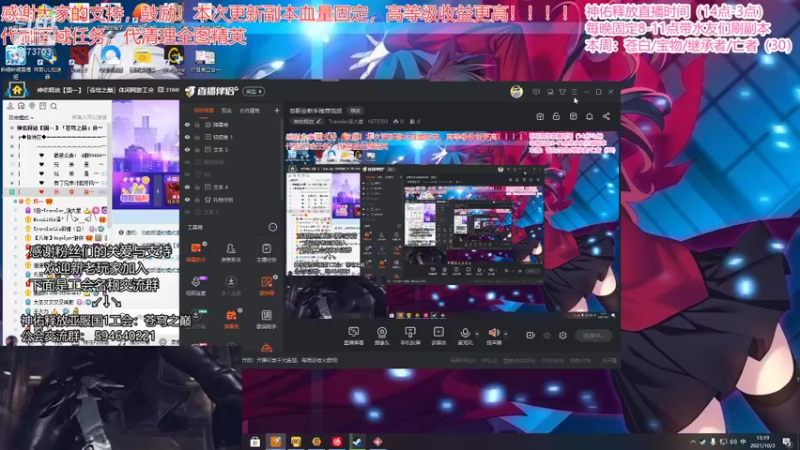Toggle lock on 弹幕秀 layer
The width and height of the screenshot is (800, 450).
click(197, 124)
